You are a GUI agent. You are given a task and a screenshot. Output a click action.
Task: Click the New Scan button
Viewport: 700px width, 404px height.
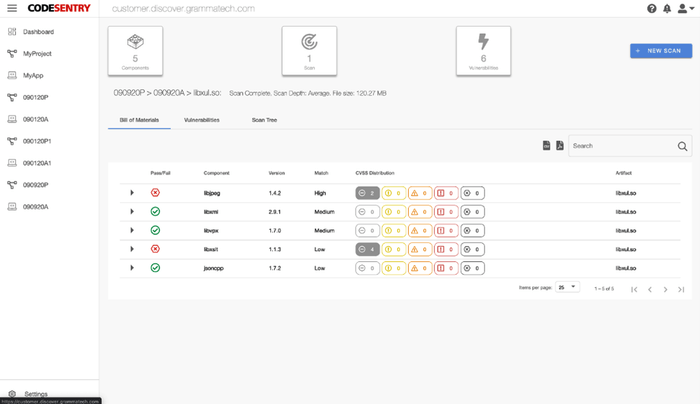[x=660, y=51]
